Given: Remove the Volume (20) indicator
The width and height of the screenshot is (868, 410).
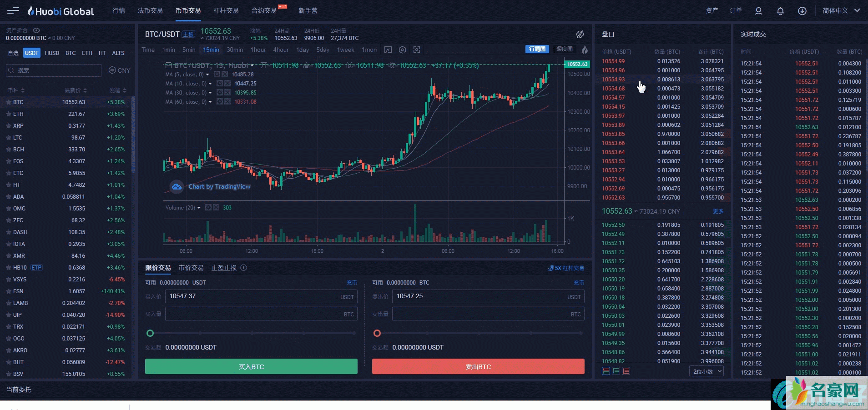Looking at the screenshot, I should point(216,207).
